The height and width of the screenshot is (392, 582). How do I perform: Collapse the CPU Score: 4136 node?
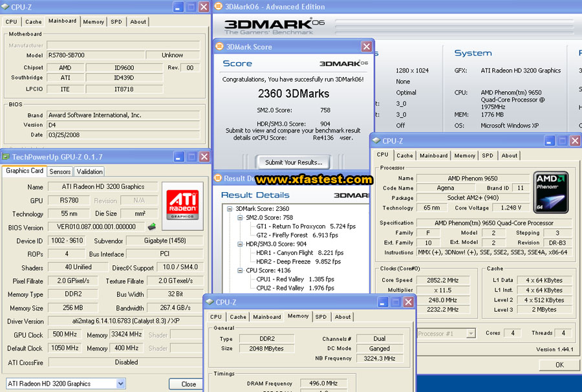pos(240,270)
